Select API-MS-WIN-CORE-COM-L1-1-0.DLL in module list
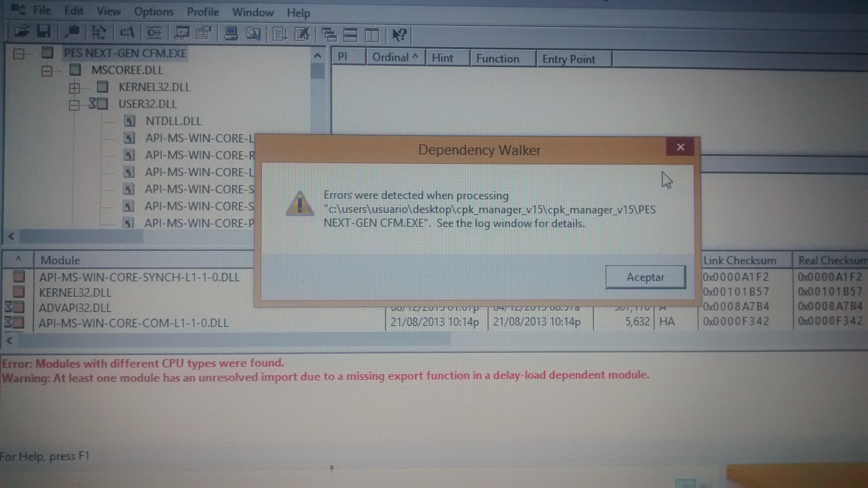 [x=134, y=323]
